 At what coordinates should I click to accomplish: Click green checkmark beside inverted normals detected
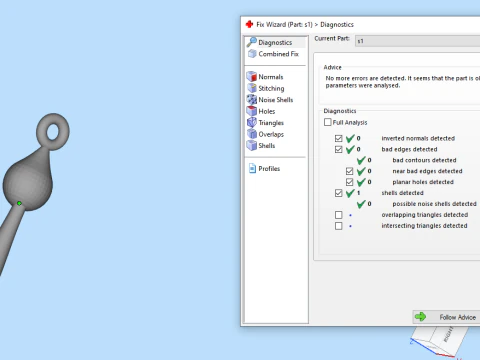(350, 138)
